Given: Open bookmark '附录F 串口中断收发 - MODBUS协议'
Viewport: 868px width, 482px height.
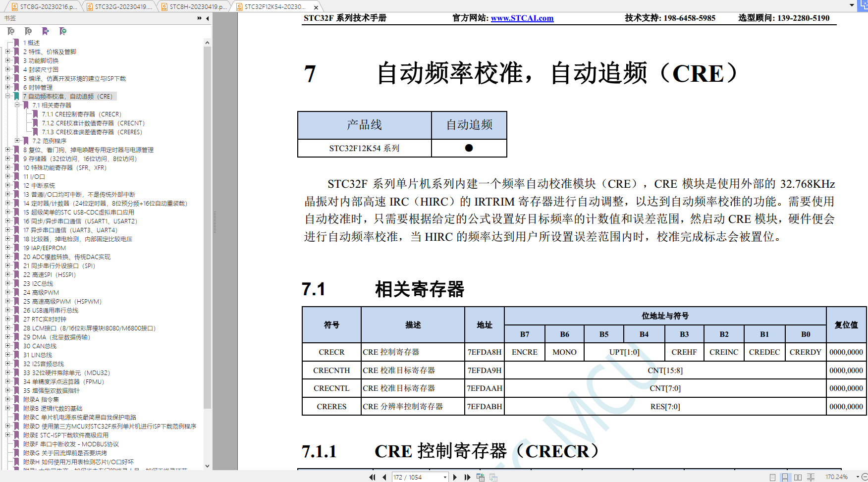Looking at the screenshot, I should click(x=71, y=444).
